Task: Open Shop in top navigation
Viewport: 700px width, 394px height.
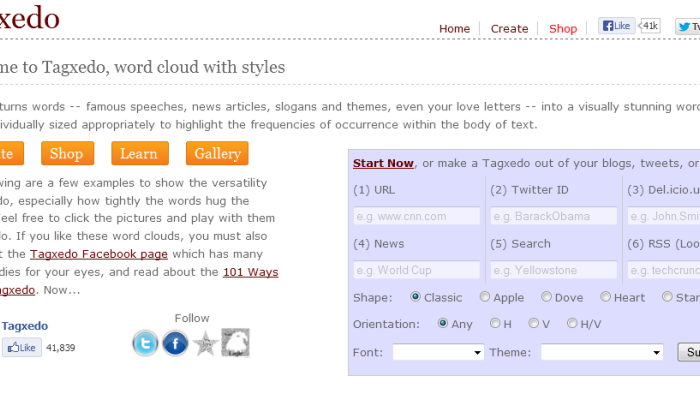Action: 563,29
